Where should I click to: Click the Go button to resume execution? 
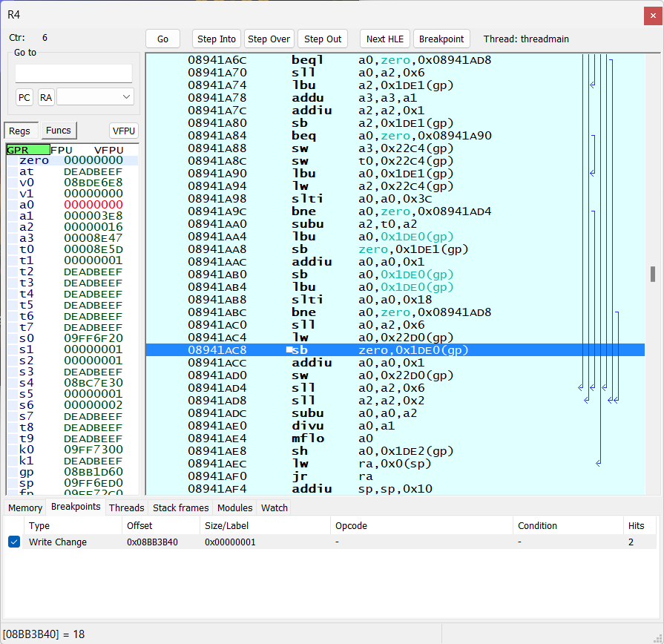162,39
